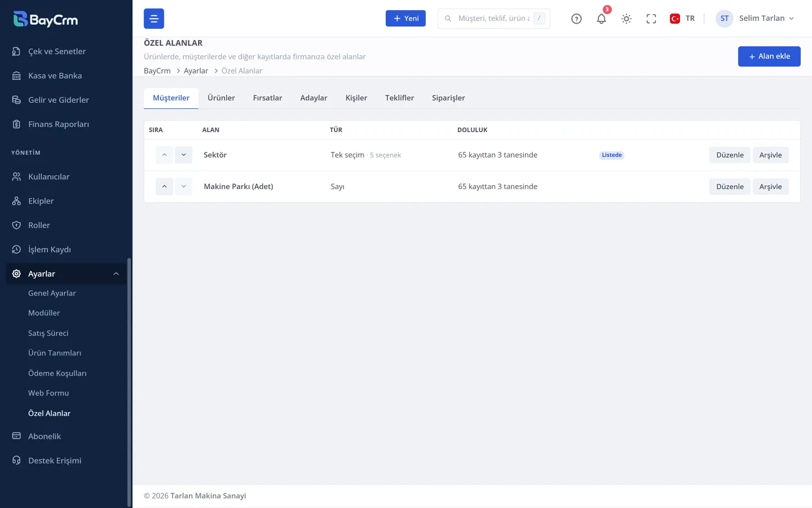
Task: Move Sektör field down
Action: (x=183, y=155)
